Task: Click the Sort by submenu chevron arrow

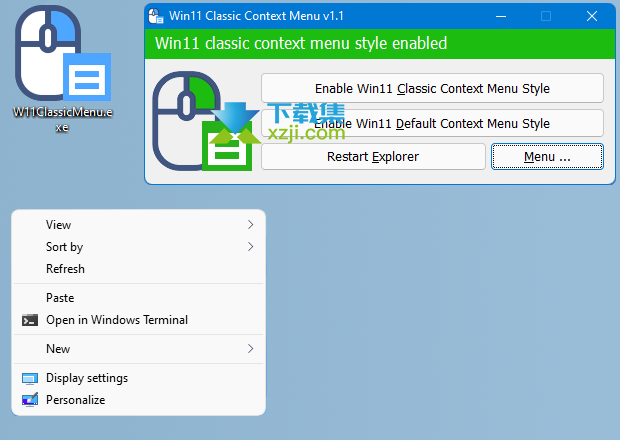Action: pos(250,247)
